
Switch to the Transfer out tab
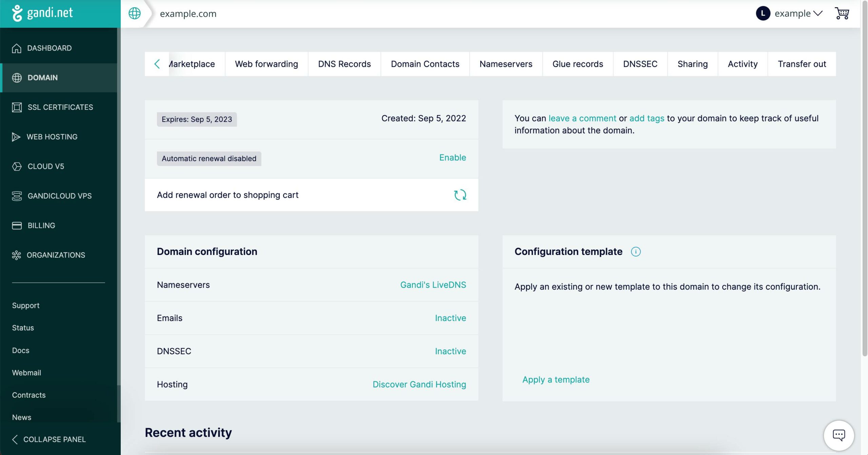(x=802, y=64)
